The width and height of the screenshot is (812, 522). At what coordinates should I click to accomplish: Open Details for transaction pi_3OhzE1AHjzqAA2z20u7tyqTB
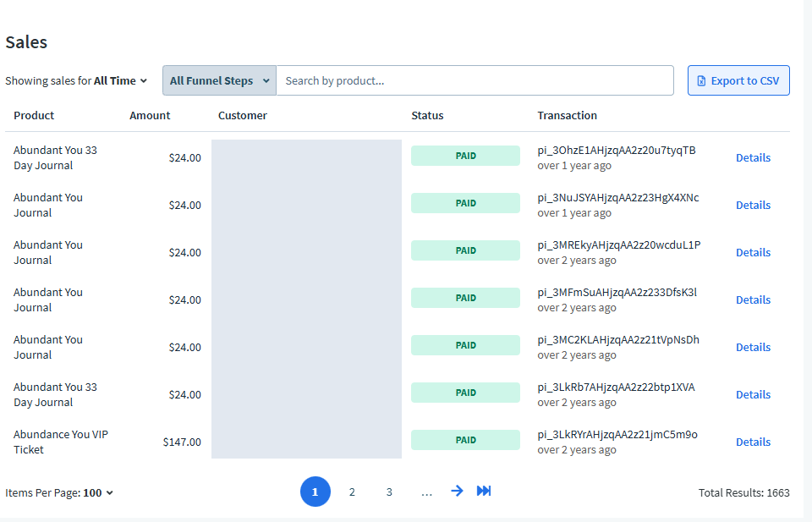tap(753, 158)
